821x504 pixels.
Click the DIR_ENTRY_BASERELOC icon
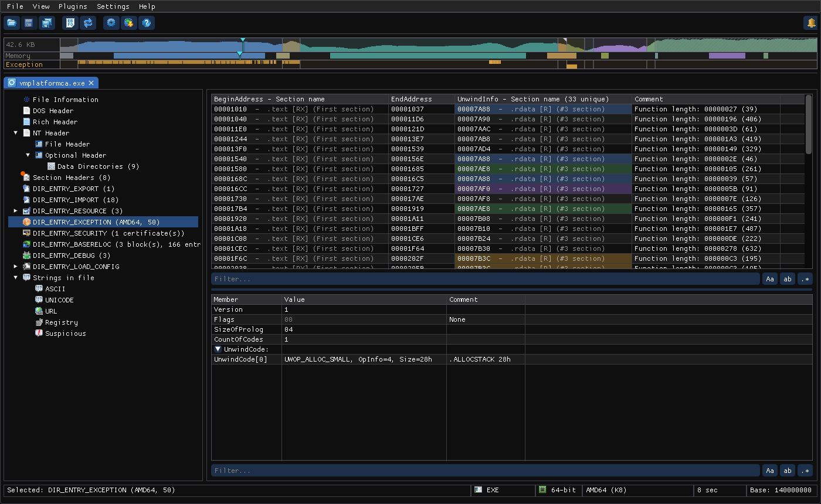(26, 244)
